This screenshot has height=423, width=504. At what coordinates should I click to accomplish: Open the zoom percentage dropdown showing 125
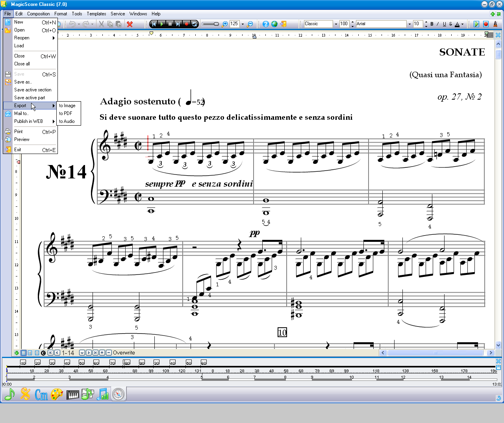[x=243, y=24]
